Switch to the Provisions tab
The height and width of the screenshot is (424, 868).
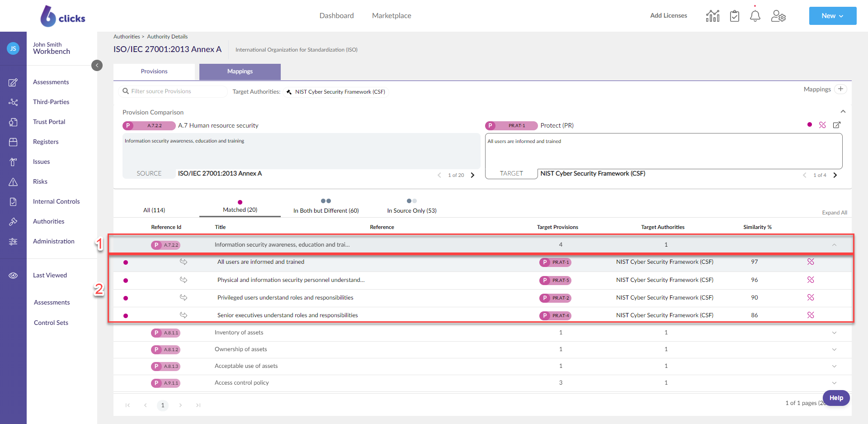coord(154,71)
